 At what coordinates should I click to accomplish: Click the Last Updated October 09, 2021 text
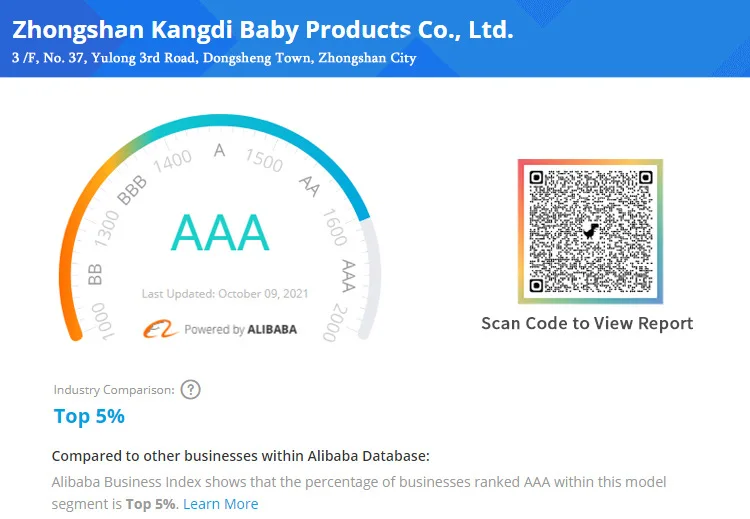point(225,294)
